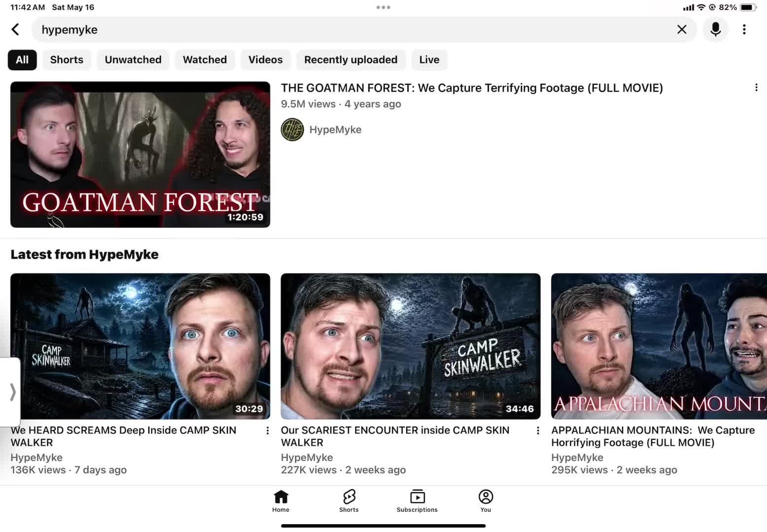Viewport: 767px width, 532px height.
Task: Filter results by Watched
Action: coord(205,60)
